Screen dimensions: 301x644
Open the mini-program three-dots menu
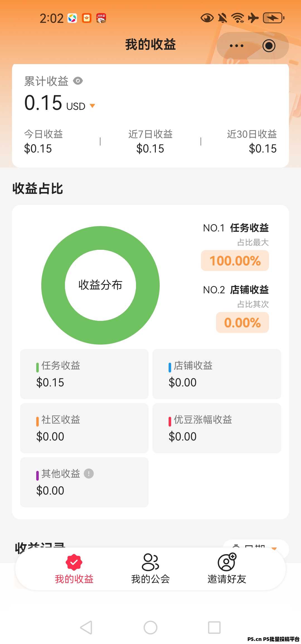point(236,46)
